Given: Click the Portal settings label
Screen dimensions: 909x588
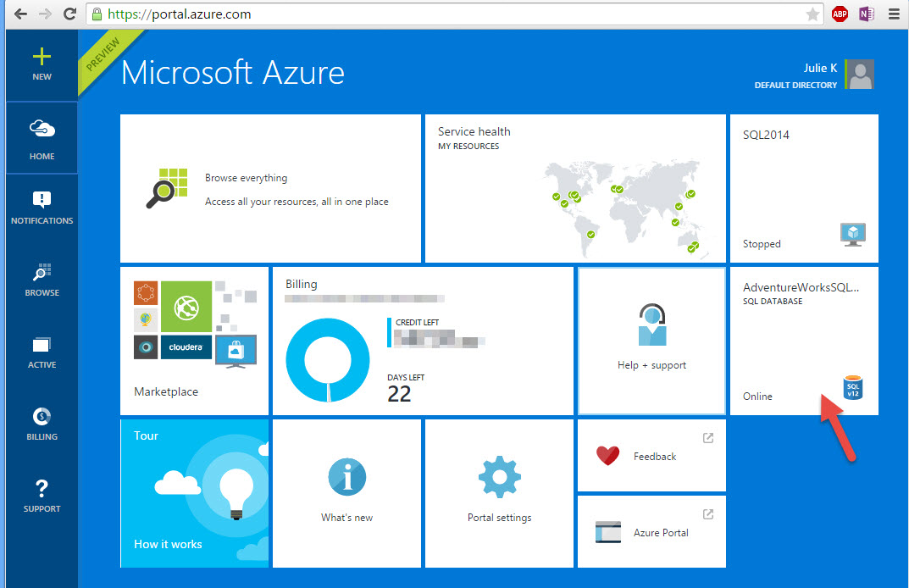Looking at the screenshot, I should click(x=499, y=518).
